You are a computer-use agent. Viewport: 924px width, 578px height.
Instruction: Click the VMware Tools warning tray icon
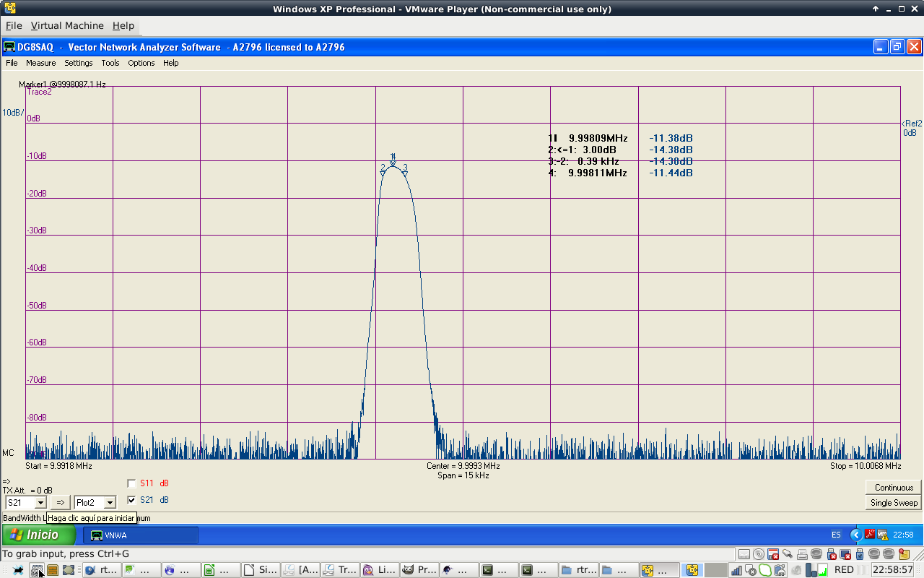coord(881,535)
